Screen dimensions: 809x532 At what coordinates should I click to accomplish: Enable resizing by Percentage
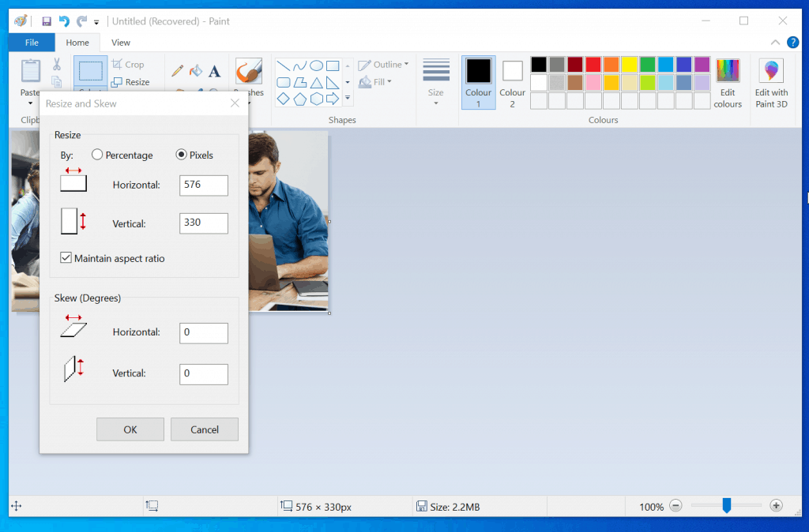96,155
